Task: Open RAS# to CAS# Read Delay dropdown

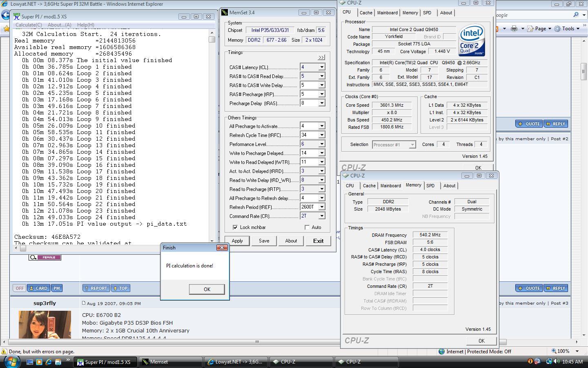Action: click(x=321, y=76)
